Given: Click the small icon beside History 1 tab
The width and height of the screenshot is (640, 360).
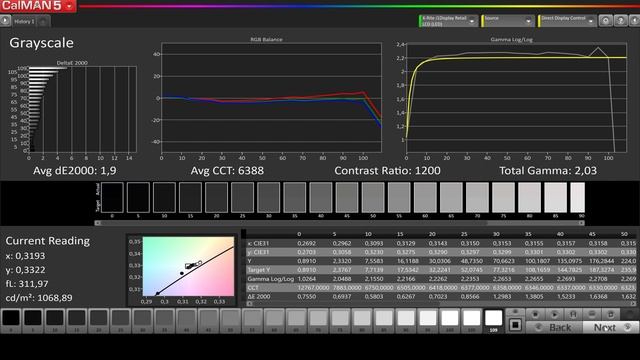Looking at the screenshot, I should tap(43, 21).
